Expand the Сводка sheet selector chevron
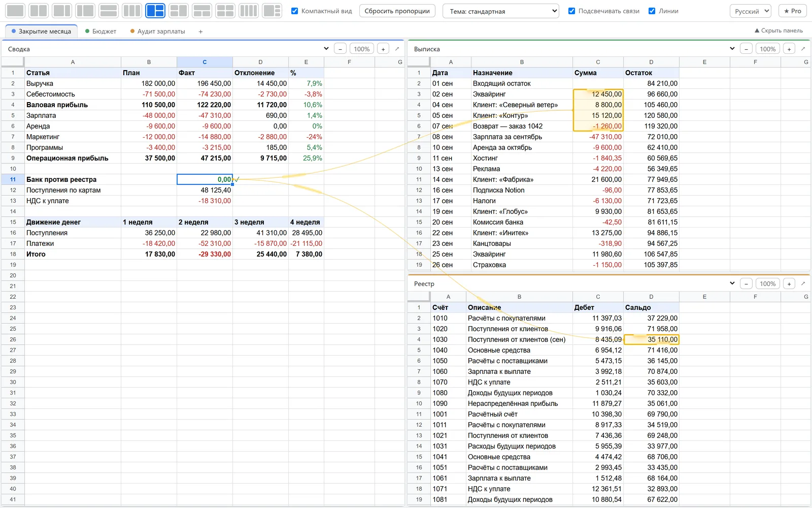This screenshot has width=812, height=508. click(326, 49)
